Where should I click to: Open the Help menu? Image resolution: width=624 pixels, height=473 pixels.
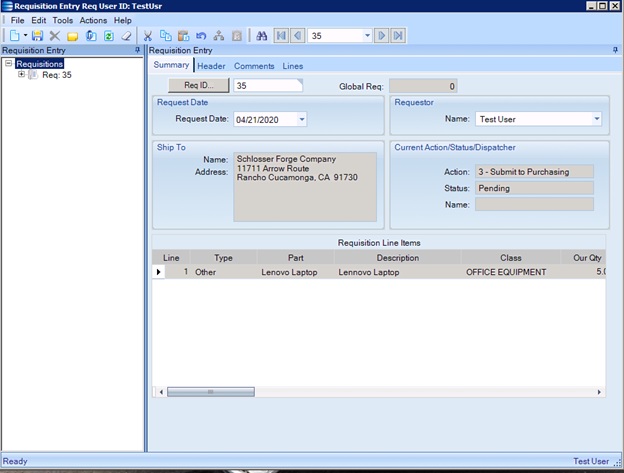pos(123,20)
